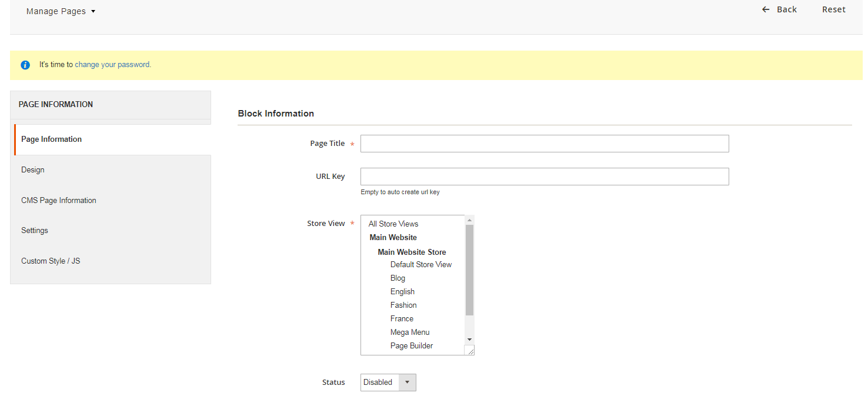
Task: Go to the Settings tab
Action: 35,231
